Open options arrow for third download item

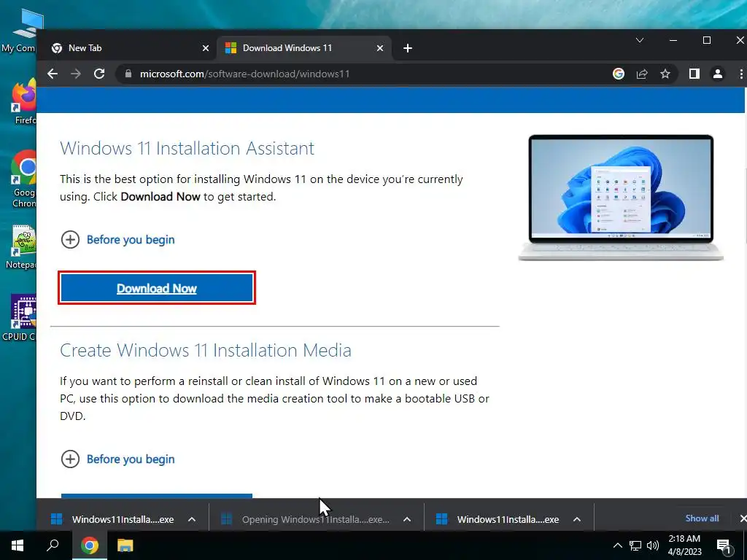(x=576, y=519)
